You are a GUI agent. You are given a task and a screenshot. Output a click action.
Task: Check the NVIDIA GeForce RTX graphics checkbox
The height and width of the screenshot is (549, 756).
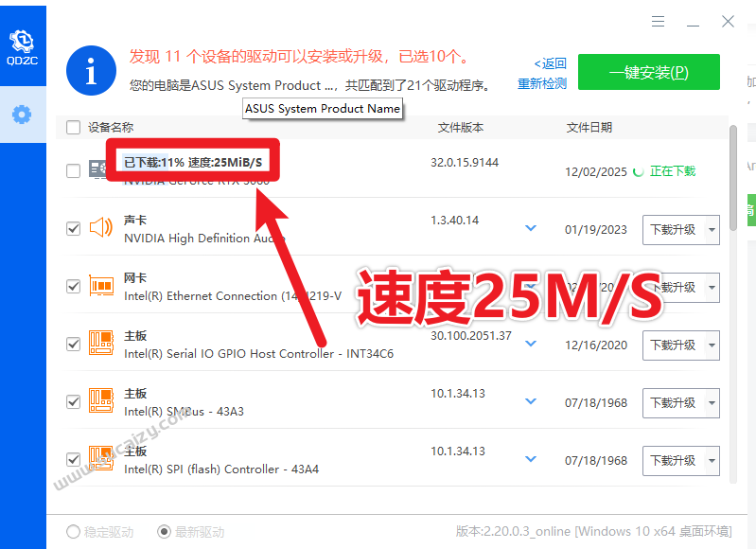point(74,170)
